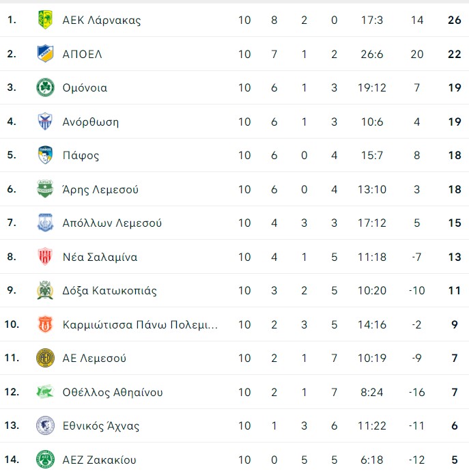
Task: Click the Ανόρθωση team badge
Action: coord(45,122)
